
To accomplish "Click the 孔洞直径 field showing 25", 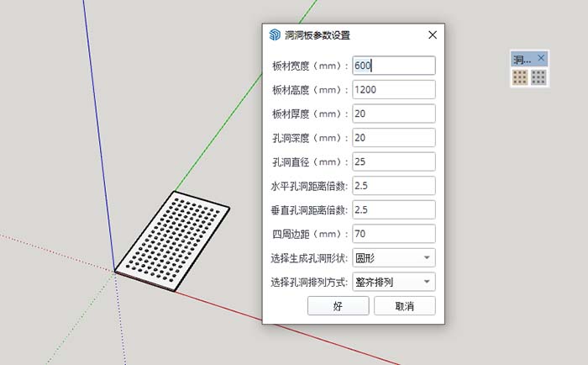I will (x=394, y=161).
